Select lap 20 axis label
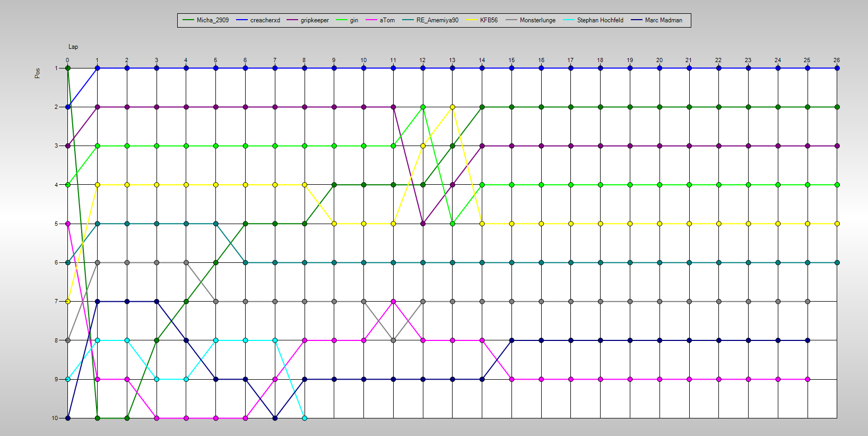Screen dimensions: 868x436 click(x=659, y=60)
